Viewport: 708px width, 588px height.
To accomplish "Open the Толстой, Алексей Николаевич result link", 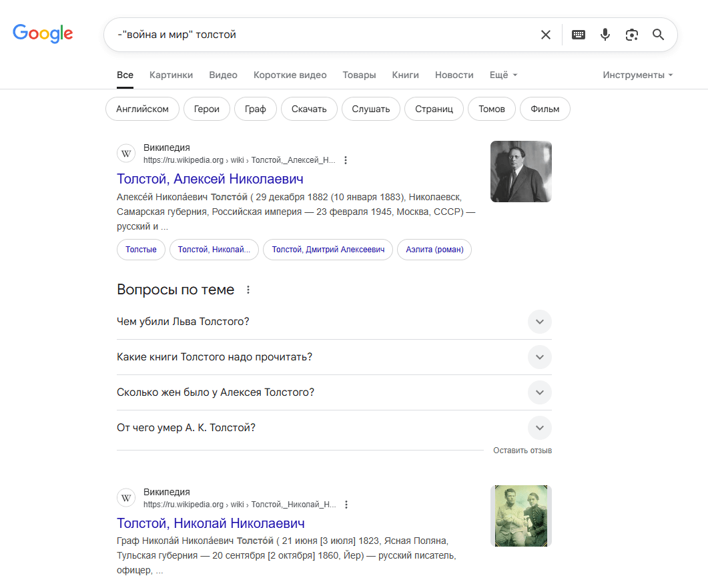I will (x=210, y=179).
